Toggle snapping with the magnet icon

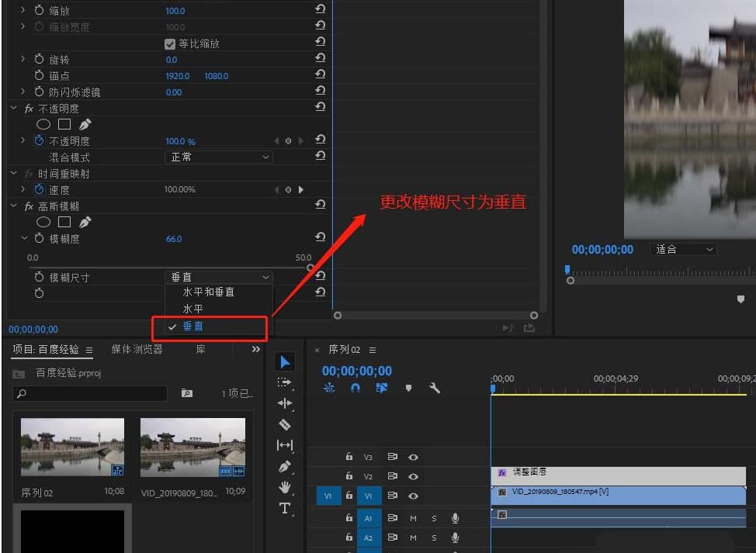355,388
